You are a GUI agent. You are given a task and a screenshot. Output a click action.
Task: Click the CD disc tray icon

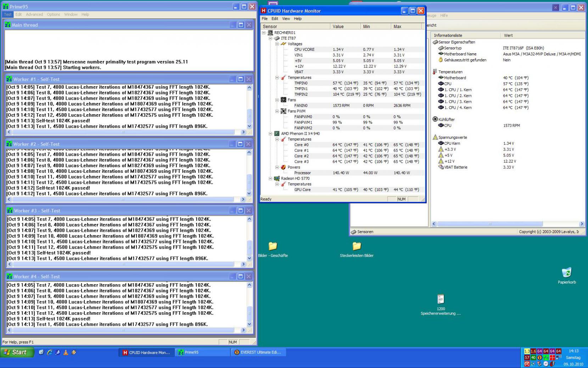click(x=546, y=364)
